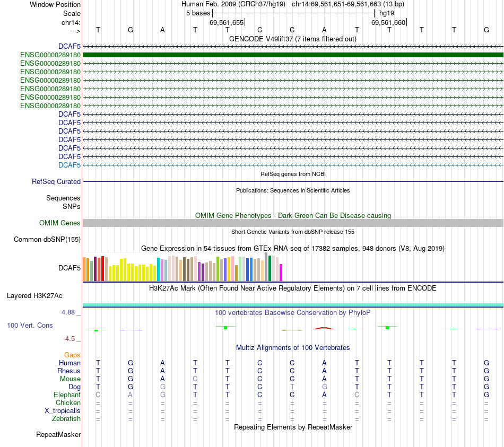Image resolution: width=504 pixels, height=447 pixels.
Task: Click the orange Gaps label
Action: tap(72, 355)
